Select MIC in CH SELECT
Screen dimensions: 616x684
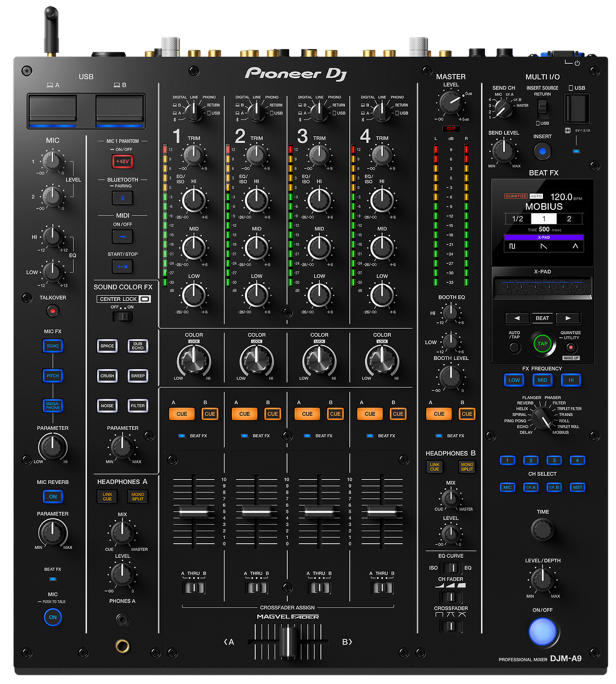pos(507,487)
